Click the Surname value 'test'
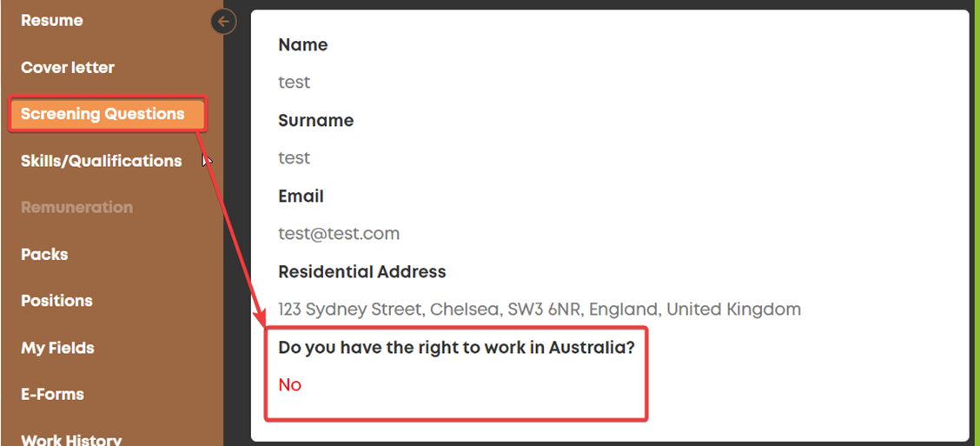This screenshot has height=446, width=980. [x=294, y=157]
